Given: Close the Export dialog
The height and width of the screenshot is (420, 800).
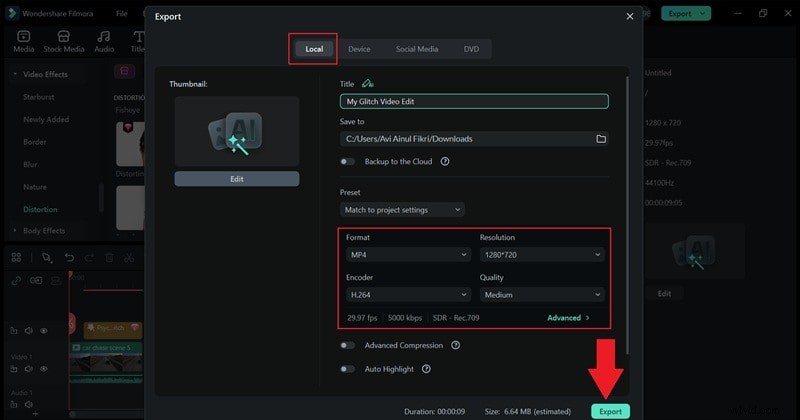Looking at the screenshot, I should pyautogui.click(x=629, y=17).
